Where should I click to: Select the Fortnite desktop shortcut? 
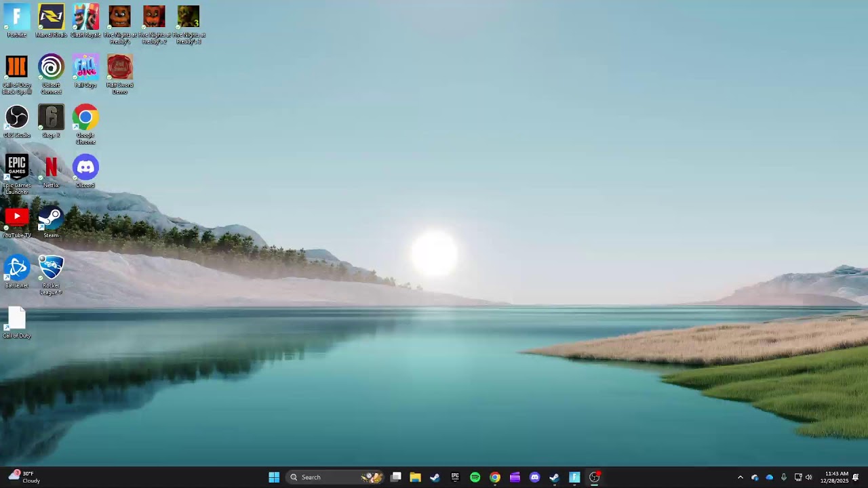pyautogui.click(x=17, y=21)
